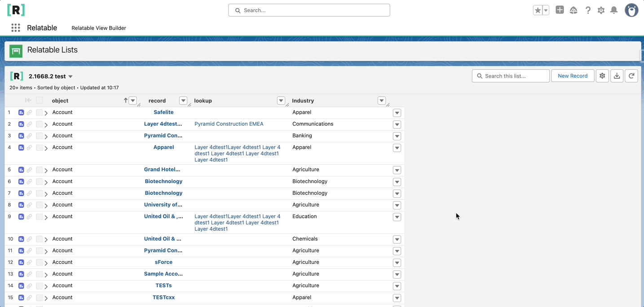Open record icon for TESTcxx row
This screenshot has width=644, height=307.
[21, 298]
